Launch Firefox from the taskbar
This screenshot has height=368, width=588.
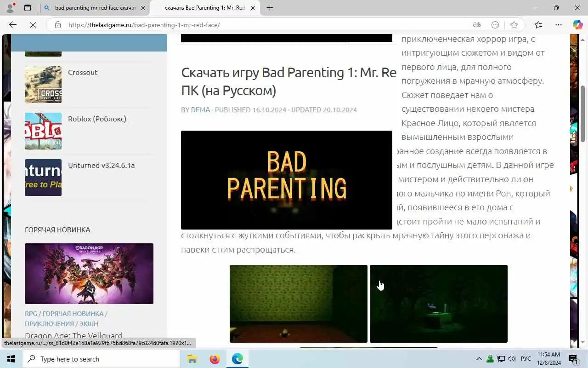click(x=215, y=359)
